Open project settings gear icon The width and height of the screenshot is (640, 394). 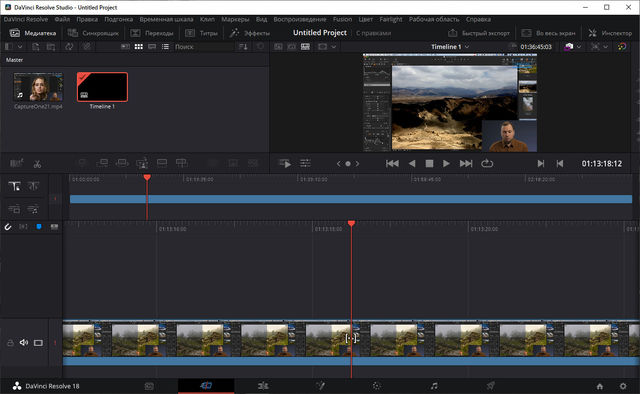click(623, 386)
